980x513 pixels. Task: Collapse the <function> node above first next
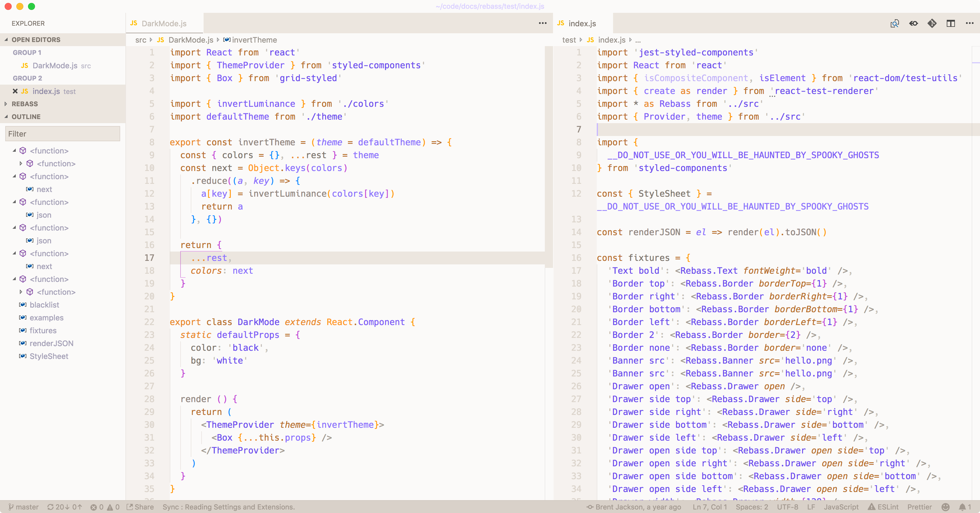coord(15,176)
